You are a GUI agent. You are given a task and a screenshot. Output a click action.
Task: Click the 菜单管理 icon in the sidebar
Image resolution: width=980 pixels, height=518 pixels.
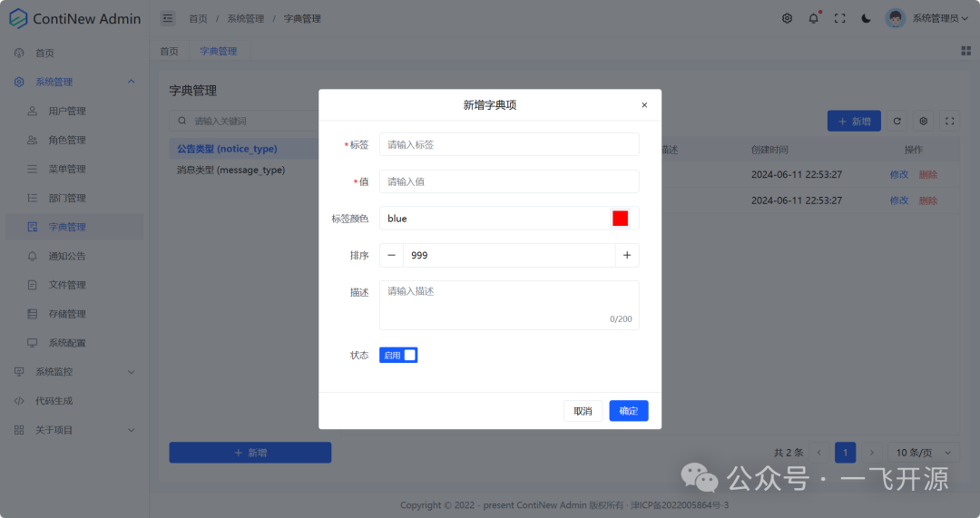(x=32, y=169)
